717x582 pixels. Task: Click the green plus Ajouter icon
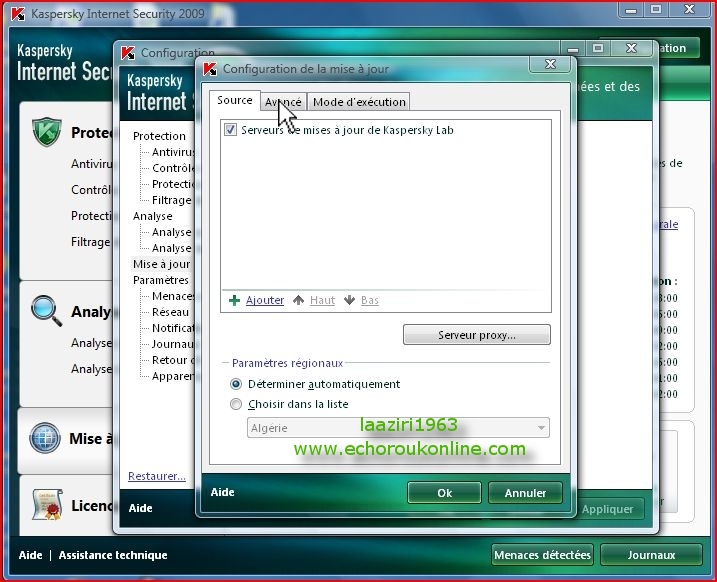[x=234, y=300]
